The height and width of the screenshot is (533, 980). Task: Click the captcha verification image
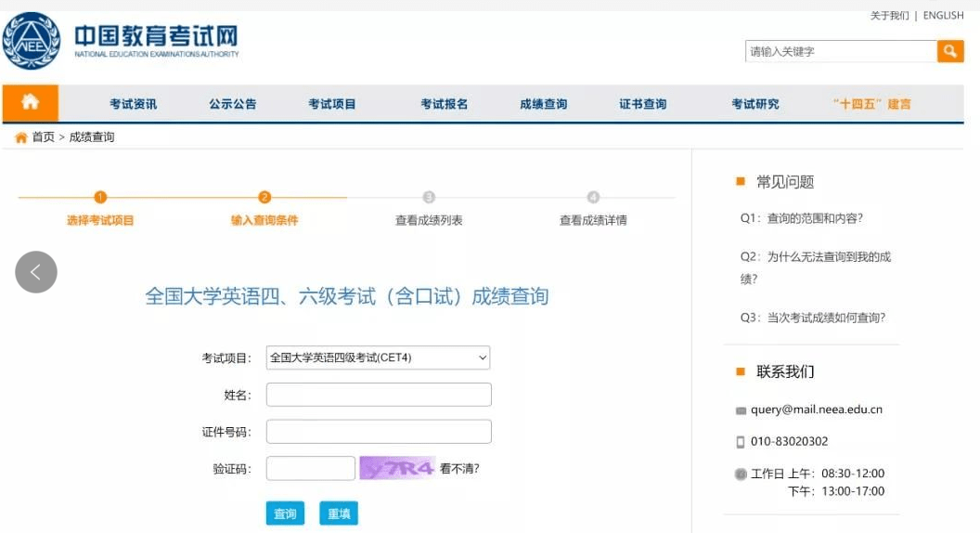pyautogui.click(x=397, y=468)
